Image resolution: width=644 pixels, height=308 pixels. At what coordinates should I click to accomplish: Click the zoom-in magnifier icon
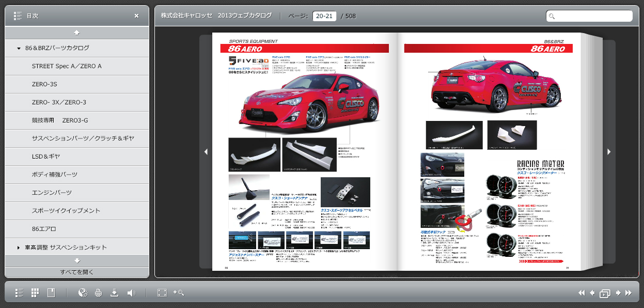tap(179, 293)
